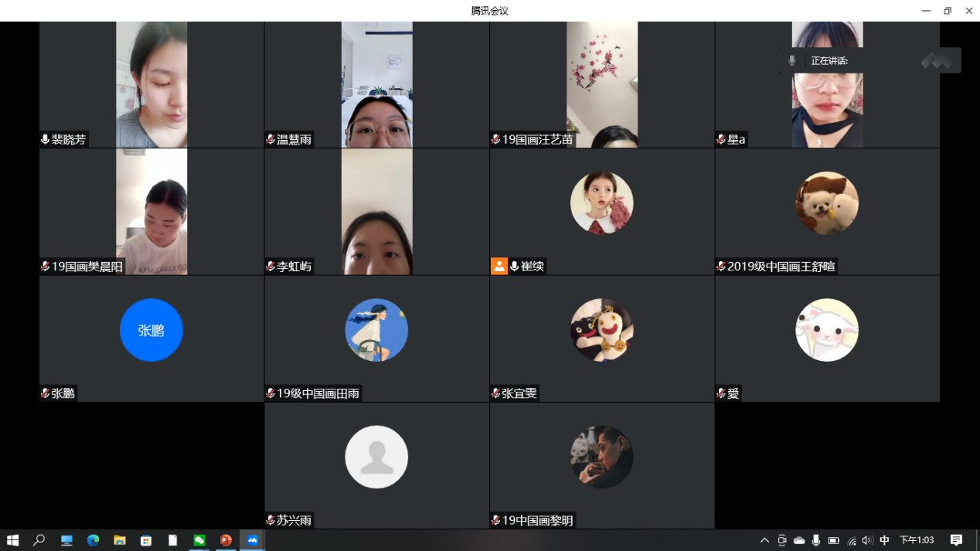
Task: Click the 腾讯会议 window title
Action: coord(490,11)
